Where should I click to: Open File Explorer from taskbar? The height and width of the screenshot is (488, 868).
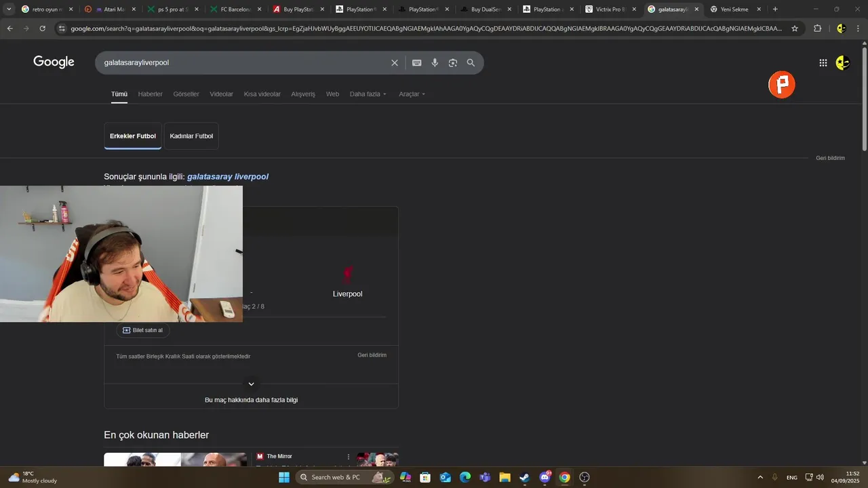click(505, 477)
